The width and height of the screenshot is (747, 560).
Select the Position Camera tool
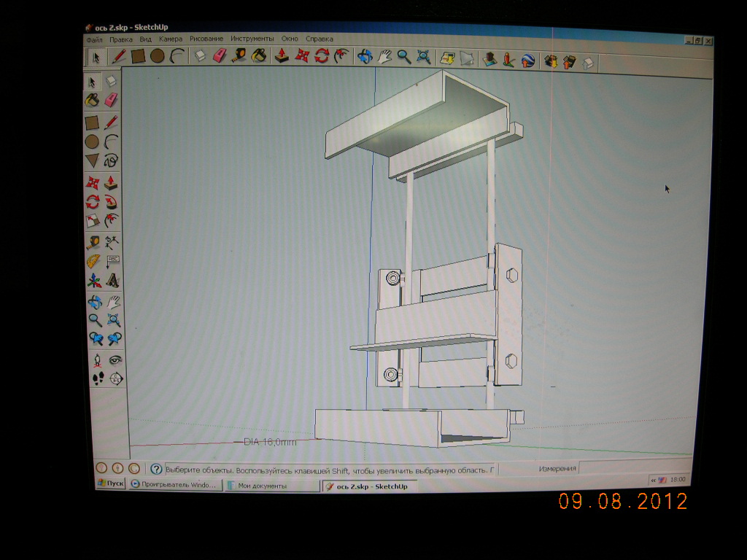(x=97, y=360)
